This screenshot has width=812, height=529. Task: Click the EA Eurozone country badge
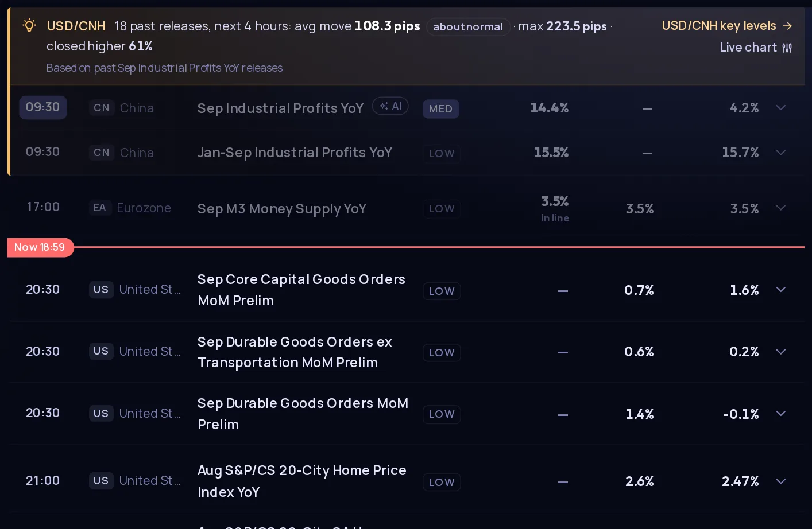pyautogui.click(x=99, y=208)
